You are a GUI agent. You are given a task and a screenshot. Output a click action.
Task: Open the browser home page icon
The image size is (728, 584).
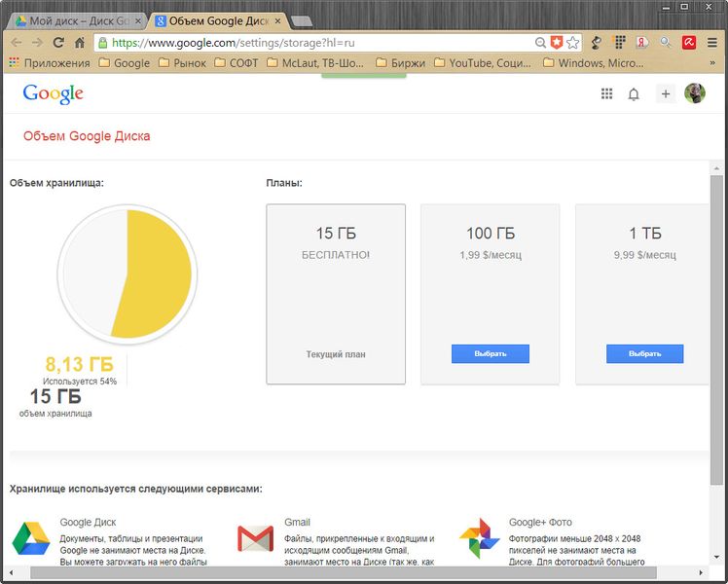point(80,43)
